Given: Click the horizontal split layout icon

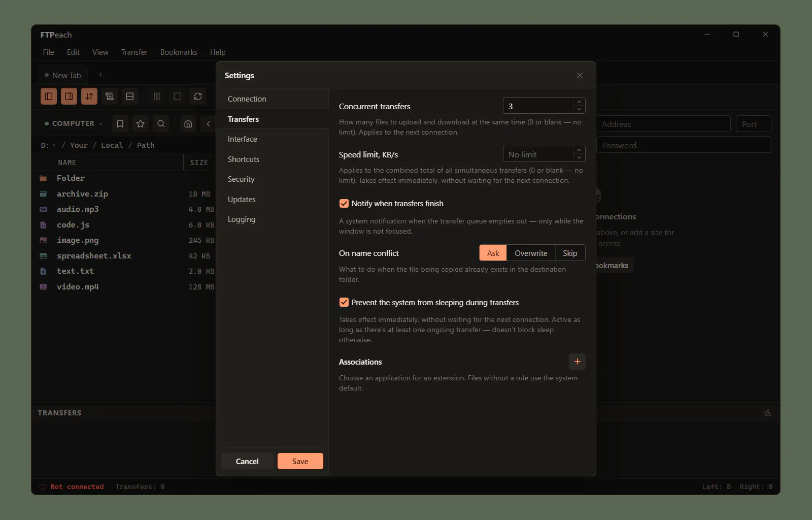Looking at the screenshot, I should pos(130,96).
